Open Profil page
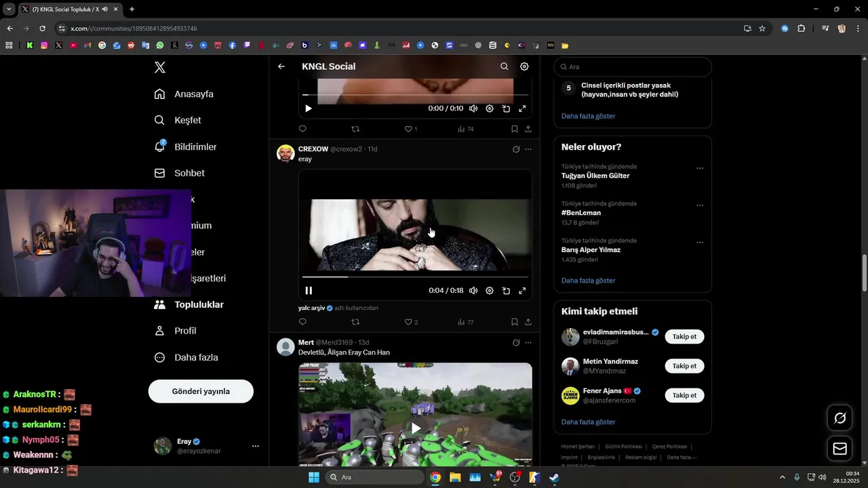Viewport: 868px width, 488px height. tap(175, 331)
